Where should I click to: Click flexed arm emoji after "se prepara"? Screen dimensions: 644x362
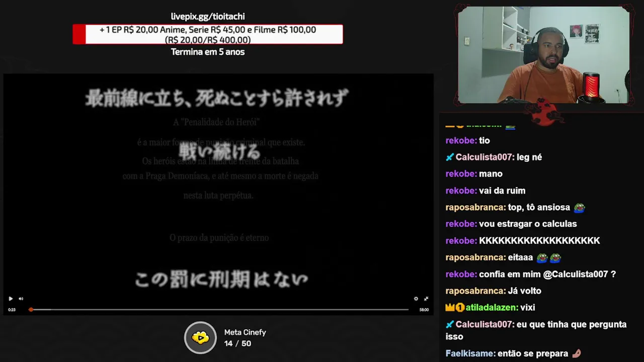click(577, 353)
